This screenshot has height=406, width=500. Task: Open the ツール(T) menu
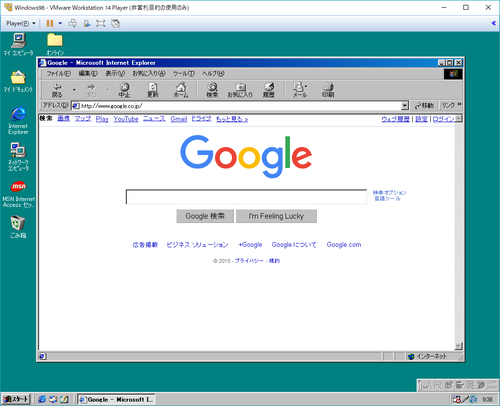(184, 74)
